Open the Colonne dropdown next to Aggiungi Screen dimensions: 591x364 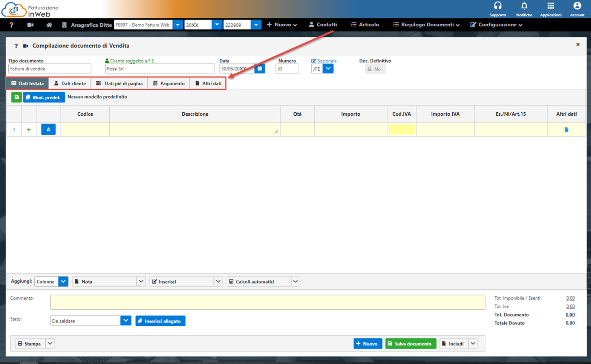[x=63, y=281]
